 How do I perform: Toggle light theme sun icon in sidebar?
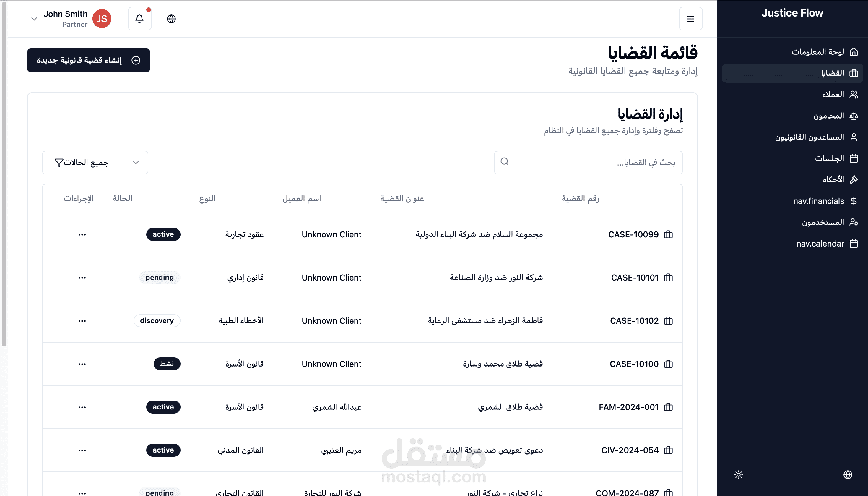[738, 474]
